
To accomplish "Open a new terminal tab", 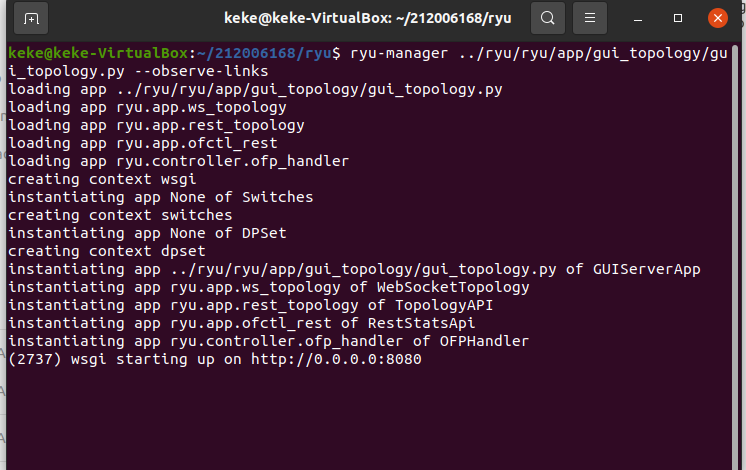I will tap(31, 19).
